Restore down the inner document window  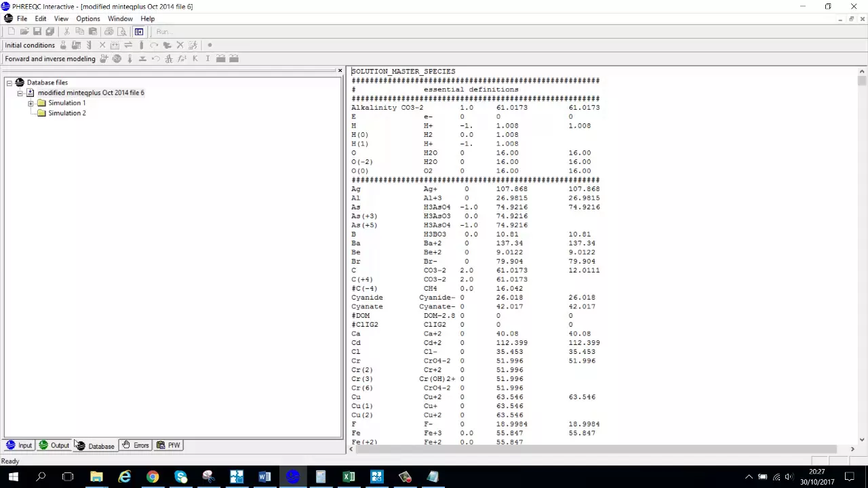coord(851,19)
